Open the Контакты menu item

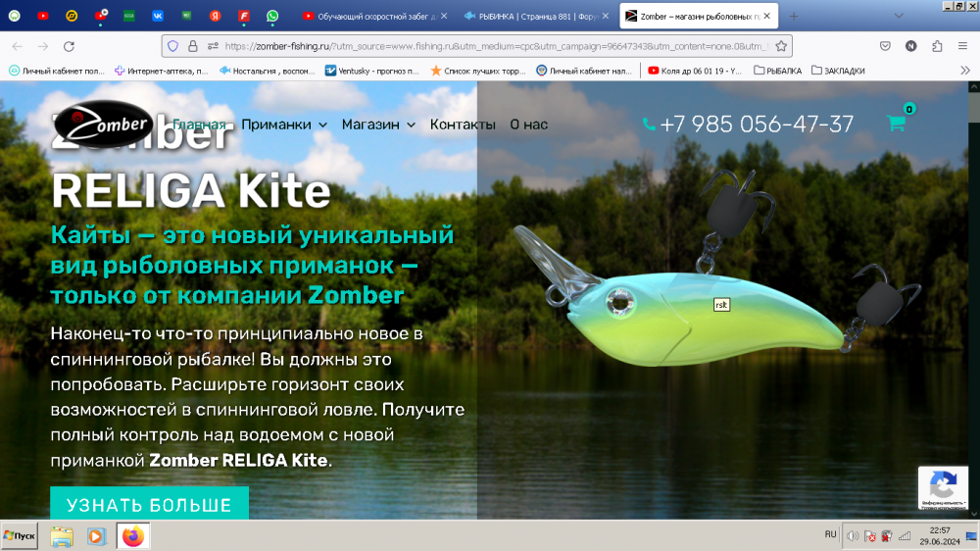click(463, 125)
